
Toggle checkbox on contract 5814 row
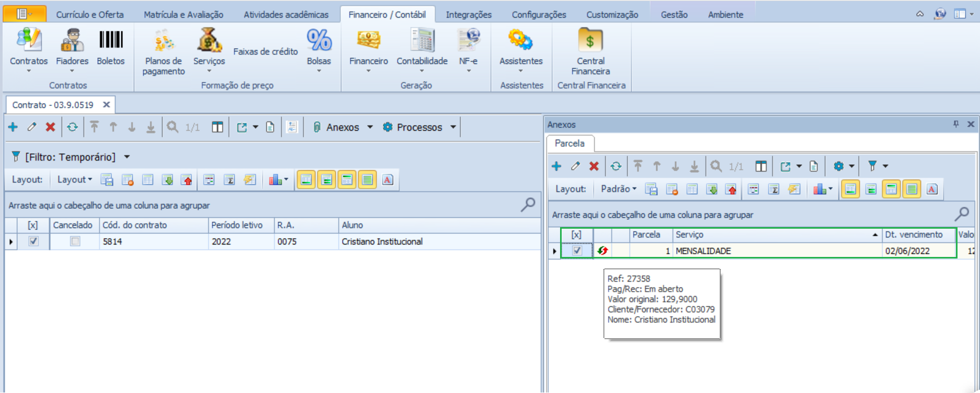[33, 241]
